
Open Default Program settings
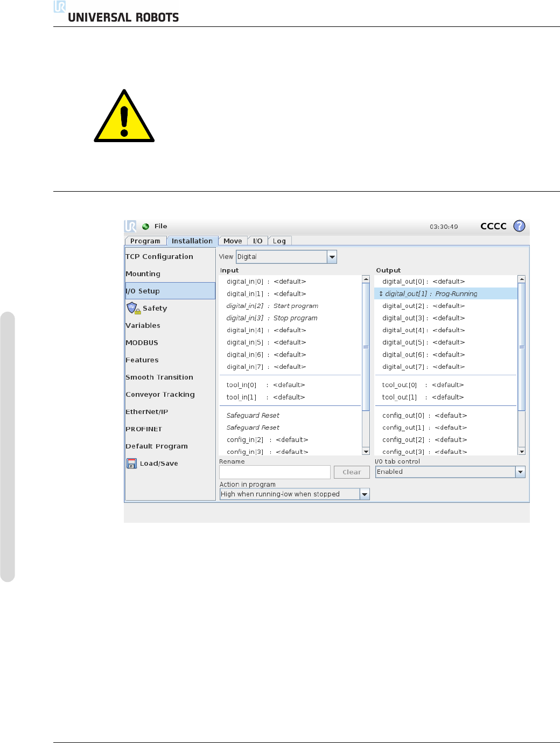tap(170, 446)
